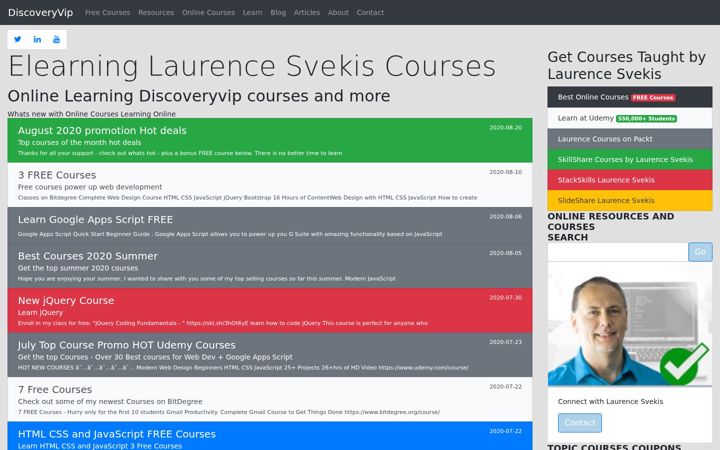Select SlideShare Laurence Svekis item
The image size is (720, 450).
click(x=630, y=201)
